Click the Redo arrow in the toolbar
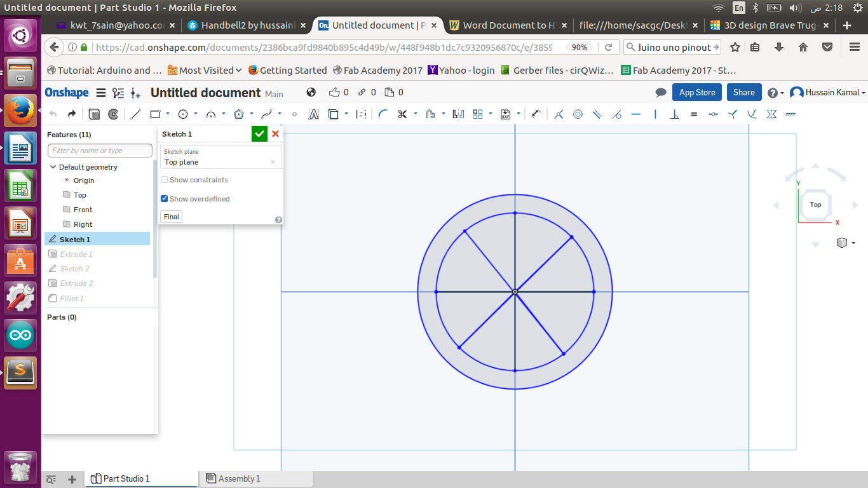This screenshot has height=488, width=868. [71, 114]
